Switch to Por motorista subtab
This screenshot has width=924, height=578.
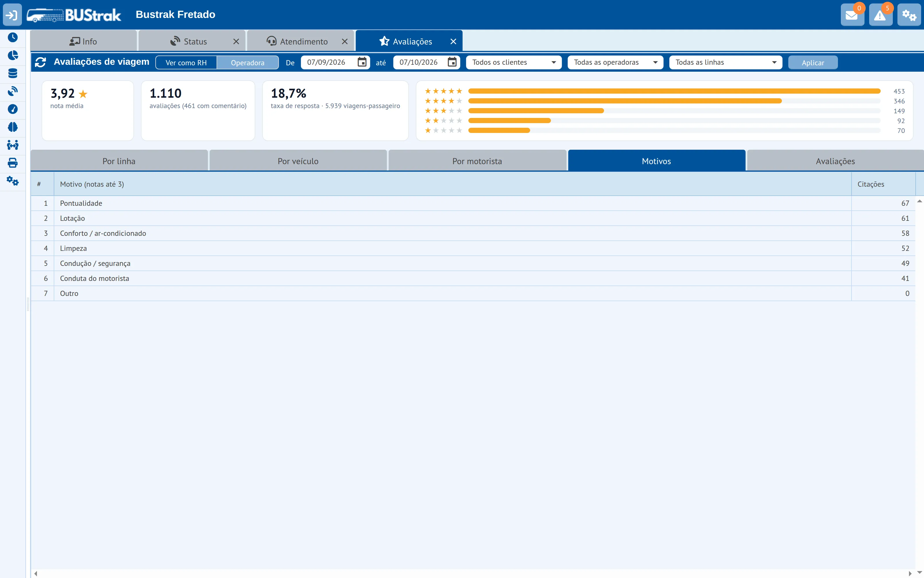[477, 161]
